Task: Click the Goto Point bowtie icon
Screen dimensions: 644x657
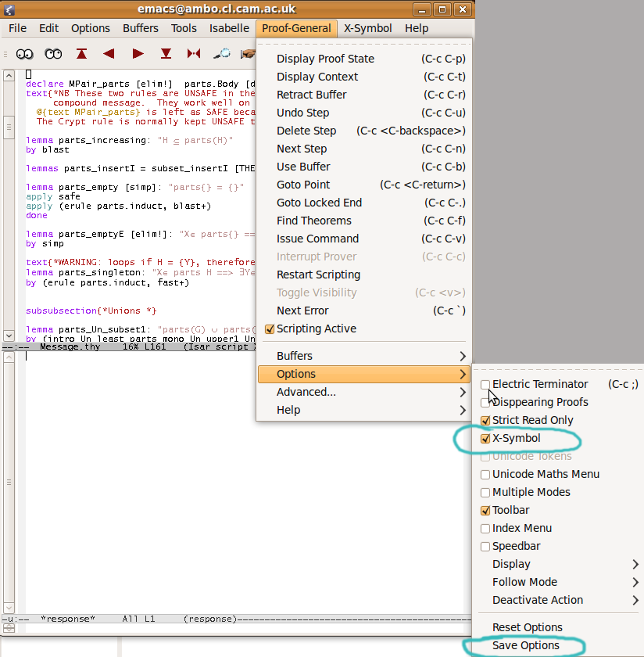Action: [194, 54]
